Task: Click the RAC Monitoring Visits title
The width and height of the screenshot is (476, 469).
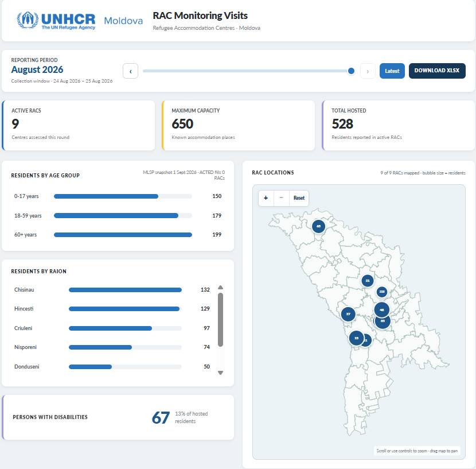Action: point(200,15)
